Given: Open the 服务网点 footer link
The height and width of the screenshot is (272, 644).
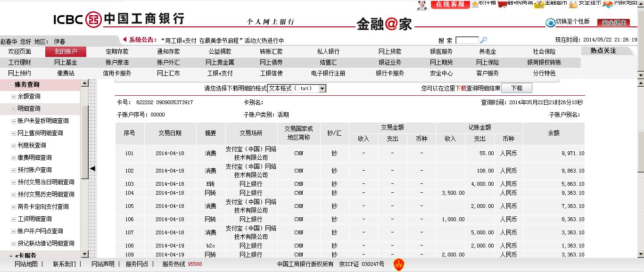Looking at the screenshot, I should [137, 264].
